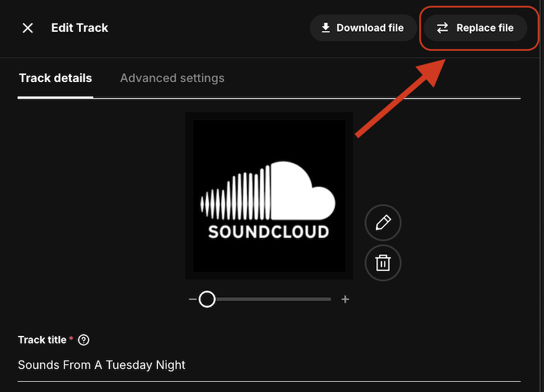Switch to the Advanced settings tab
544x392 pixels.
tap(172, 78)
